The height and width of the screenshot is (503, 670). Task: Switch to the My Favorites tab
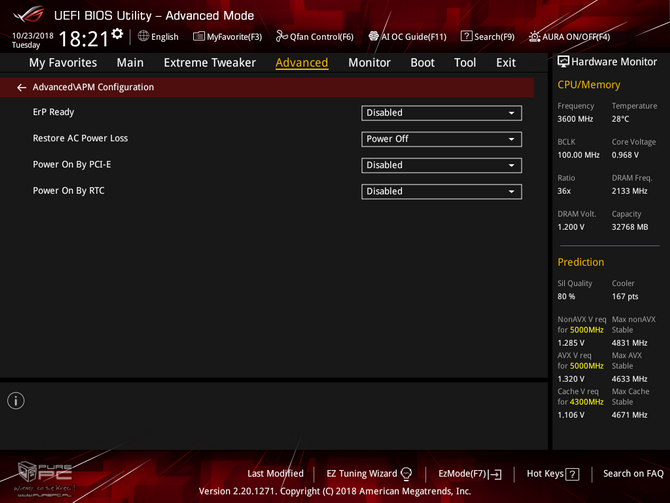63,63
